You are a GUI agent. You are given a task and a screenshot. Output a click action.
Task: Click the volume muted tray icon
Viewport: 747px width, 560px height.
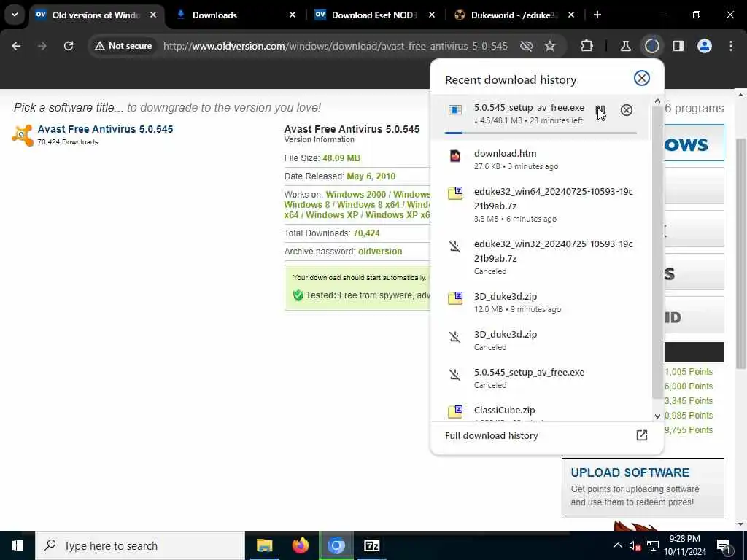coord(635,545)
